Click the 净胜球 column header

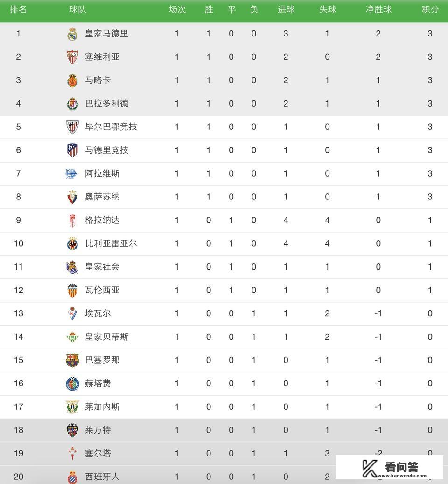[x=378, y=9]
